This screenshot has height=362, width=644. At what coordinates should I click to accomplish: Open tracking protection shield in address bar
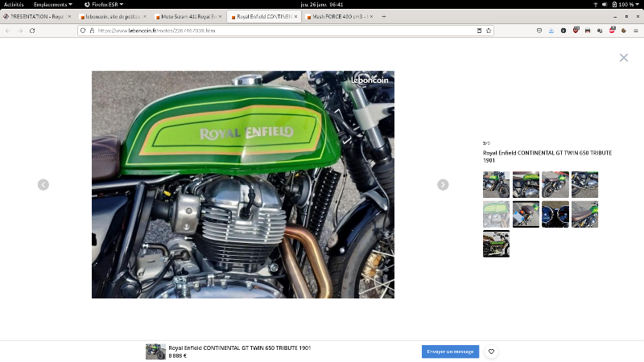83,31
